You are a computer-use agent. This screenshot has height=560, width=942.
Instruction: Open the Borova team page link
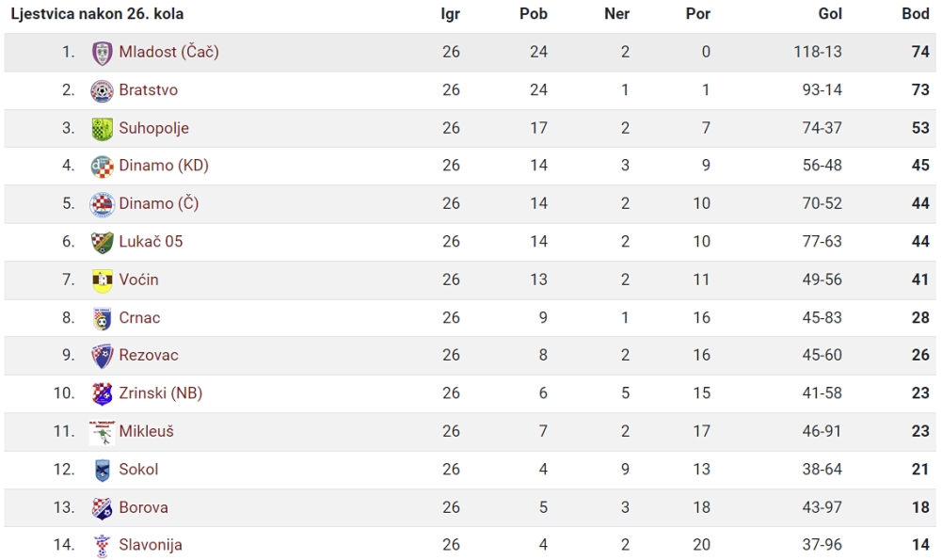click(143, 507)
